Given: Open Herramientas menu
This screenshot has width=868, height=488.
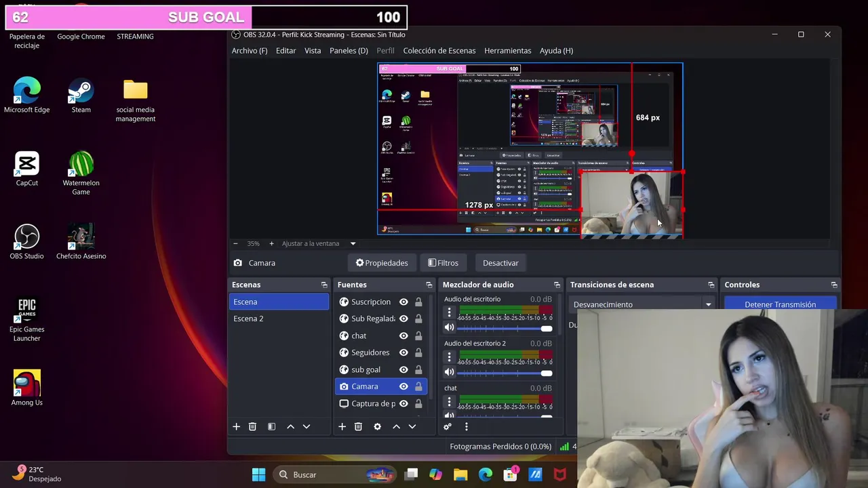Looking at the screenshot, I should pyautogui.click(x=508, y=51).
